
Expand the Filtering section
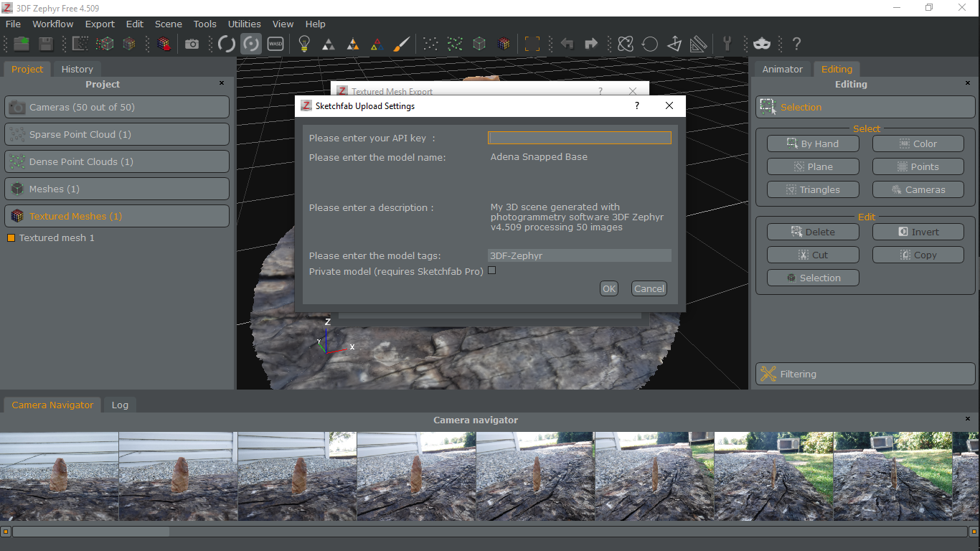click(x=865, y=374)
